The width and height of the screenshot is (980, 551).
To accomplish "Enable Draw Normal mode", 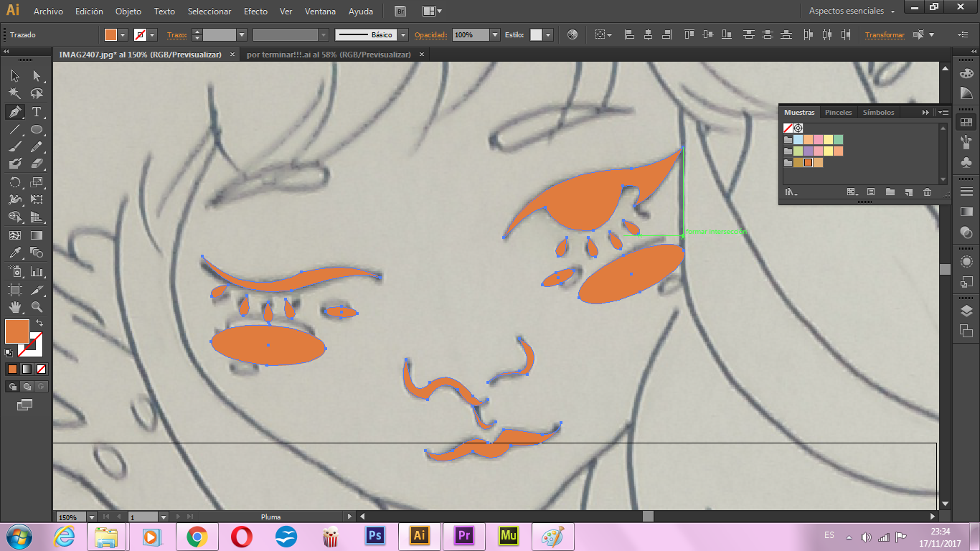I will click(x=12, y=387).
